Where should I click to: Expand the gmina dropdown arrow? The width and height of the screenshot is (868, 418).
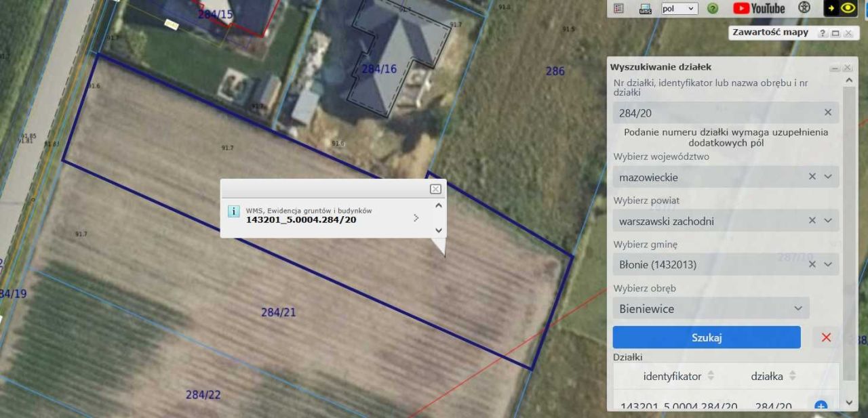[828, 264]
